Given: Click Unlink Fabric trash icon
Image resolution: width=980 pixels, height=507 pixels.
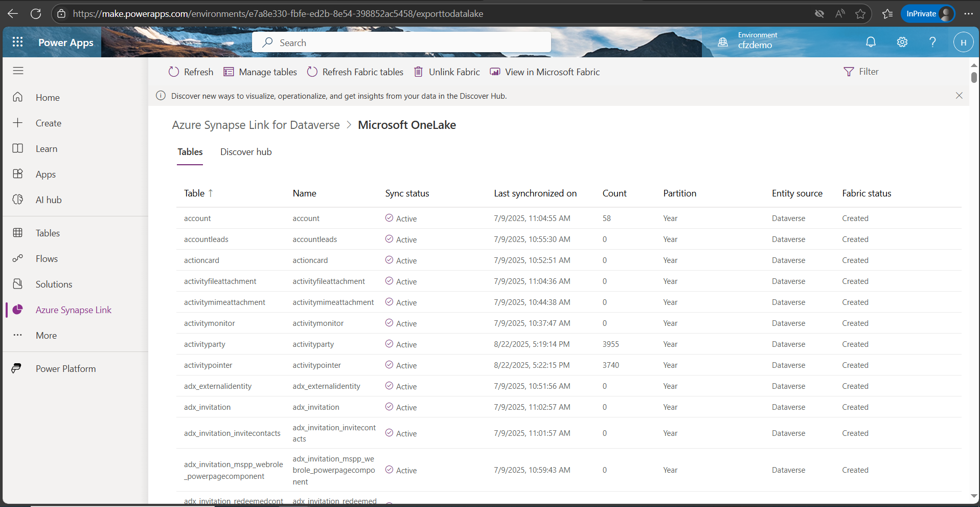Looking at the screenshot, I should click(x=418, y=72).
